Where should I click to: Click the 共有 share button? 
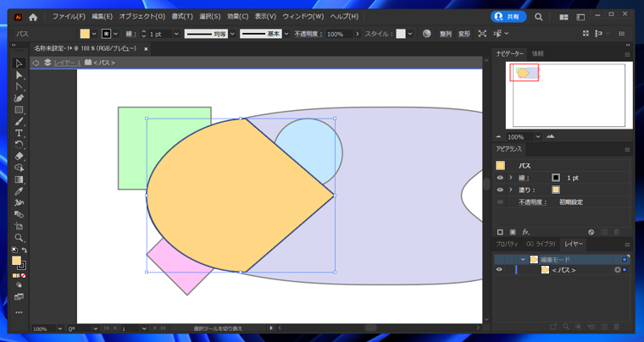(508, 17)
